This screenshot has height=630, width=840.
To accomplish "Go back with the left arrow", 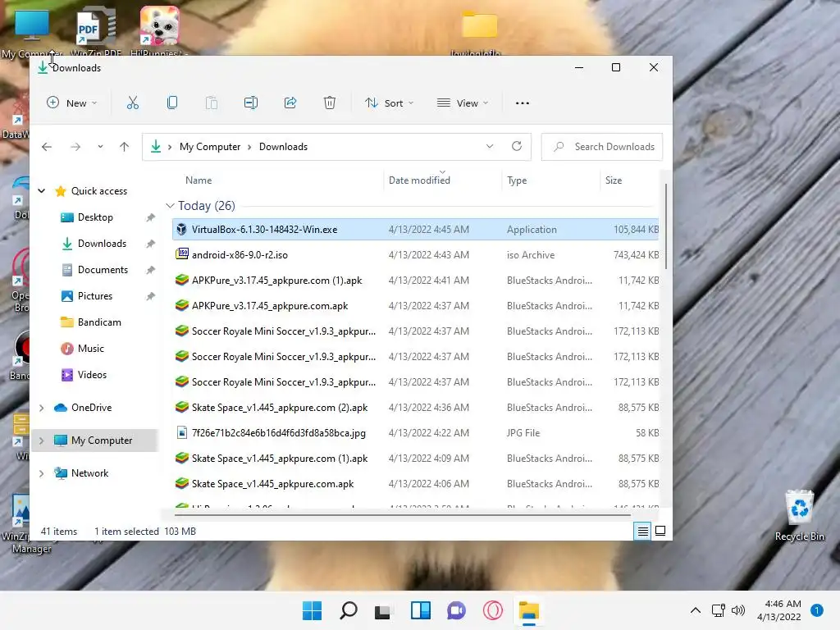I will [47, 147].
